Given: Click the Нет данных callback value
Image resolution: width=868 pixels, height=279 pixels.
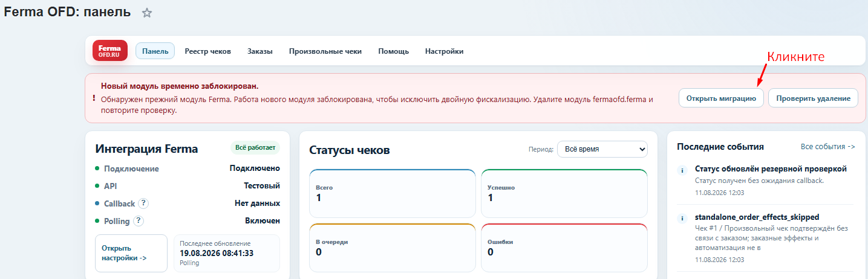Looking at the screenshot, I should [257, 204].
